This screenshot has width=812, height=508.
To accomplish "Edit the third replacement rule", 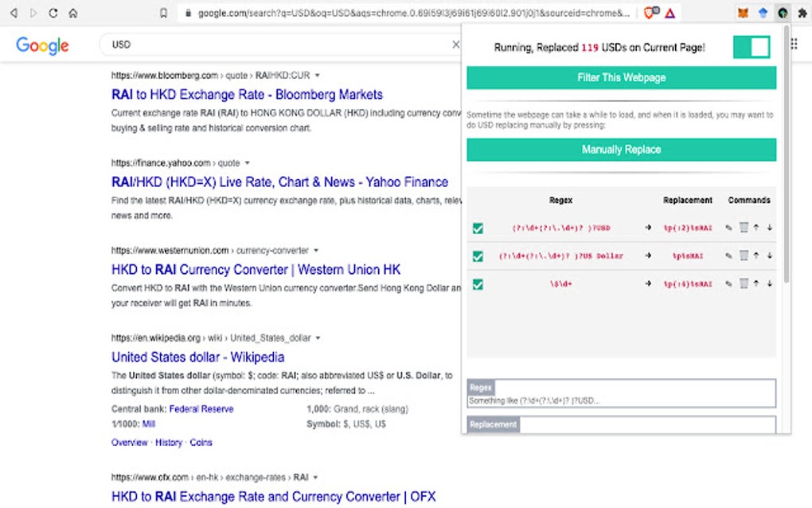I will click(728, 284).
